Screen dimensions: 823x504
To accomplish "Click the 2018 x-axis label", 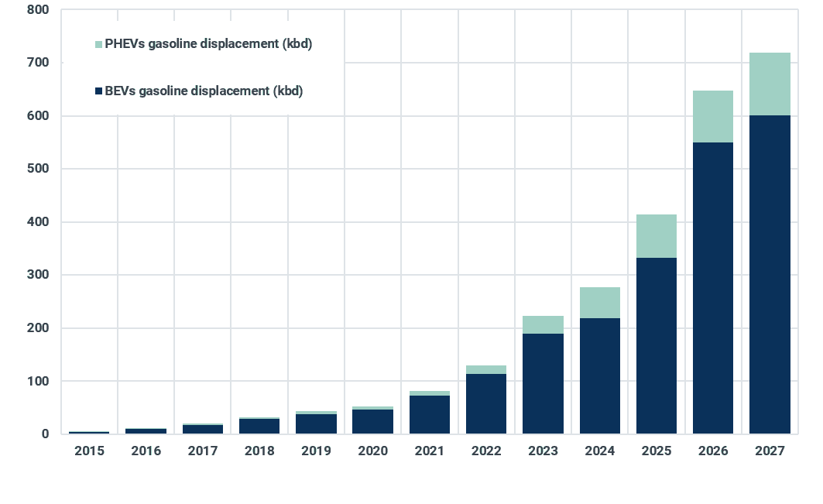I will click(259, 451).
